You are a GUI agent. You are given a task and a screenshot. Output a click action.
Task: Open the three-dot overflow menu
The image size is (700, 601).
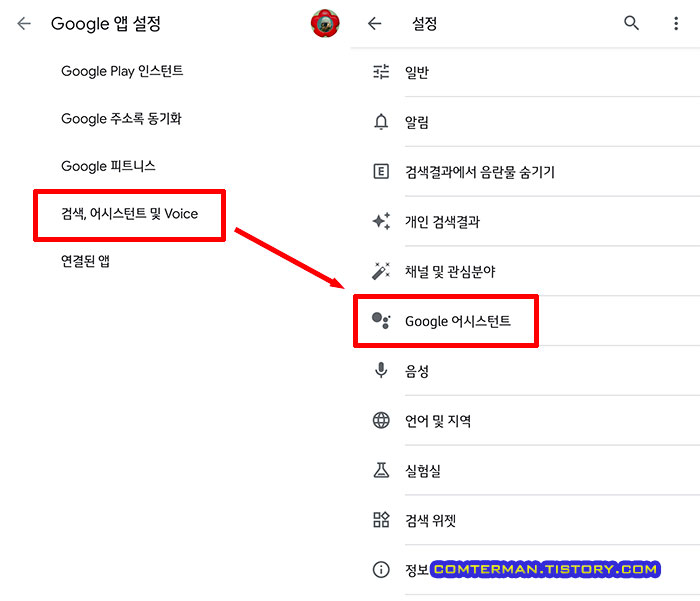click(x=676, y=23)
